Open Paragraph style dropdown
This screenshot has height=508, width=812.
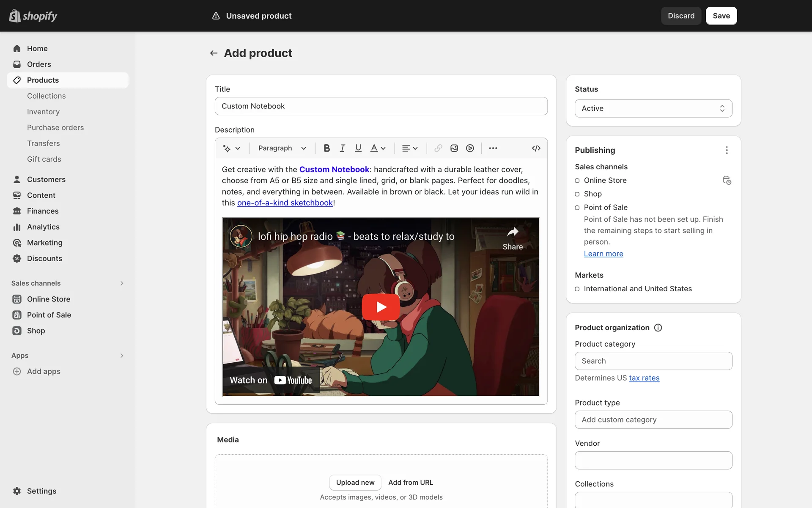282,148
